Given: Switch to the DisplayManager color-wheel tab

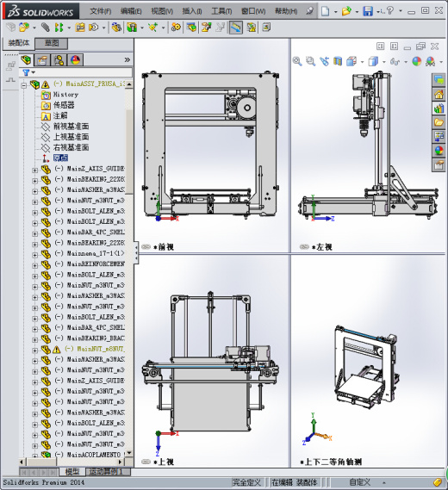Looking at the screenshot, I should (75, 59).
